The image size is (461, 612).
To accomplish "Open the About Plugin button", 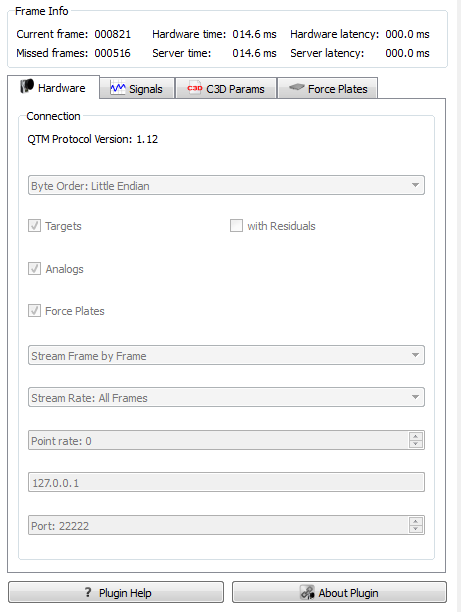I will coord(340,592).
